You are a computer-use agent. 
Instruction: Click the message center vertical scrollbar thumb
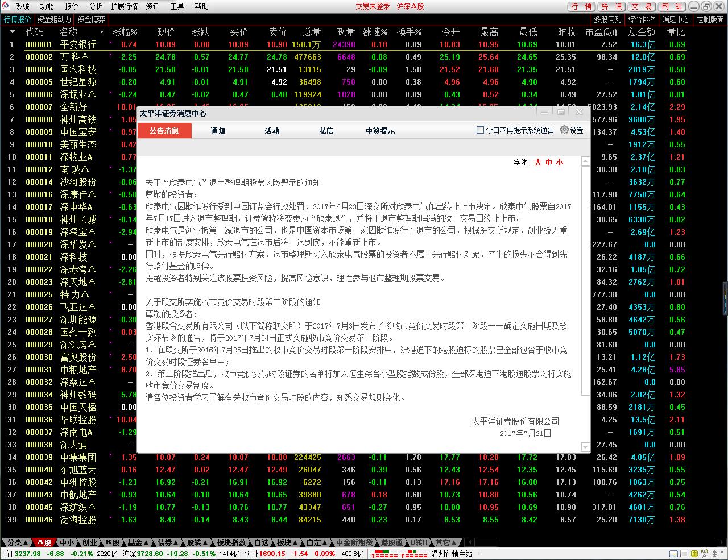pos(585,281)
